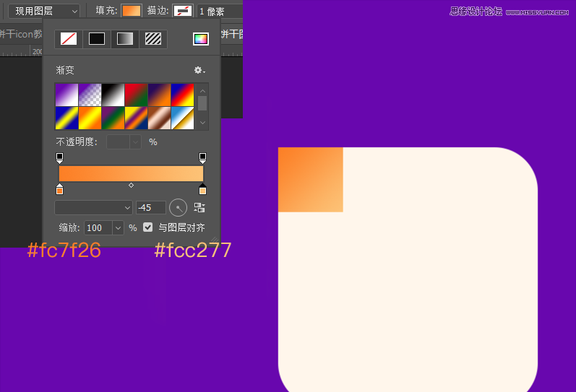The width and height of the screenshot is (576, 392).
Task: Choose the blue red yellow gradient preset
Action: tap(182, 95)
